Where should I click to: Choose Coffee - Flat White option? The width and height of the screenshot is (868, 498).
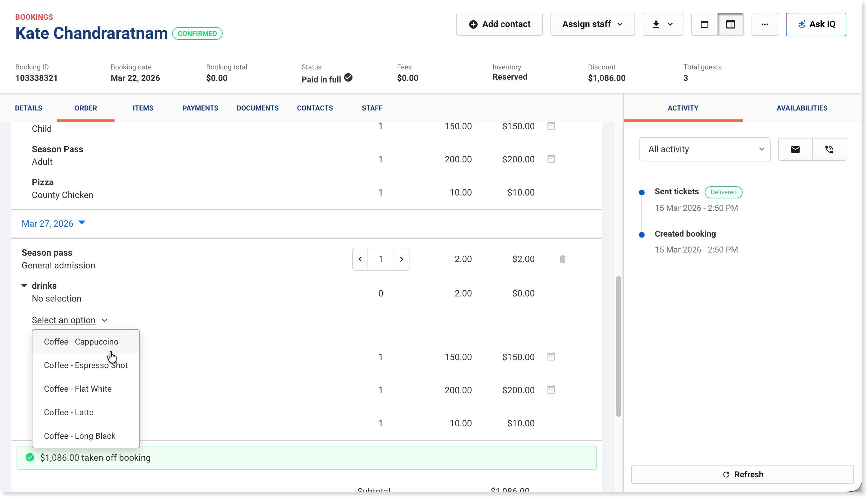[78, 389]
